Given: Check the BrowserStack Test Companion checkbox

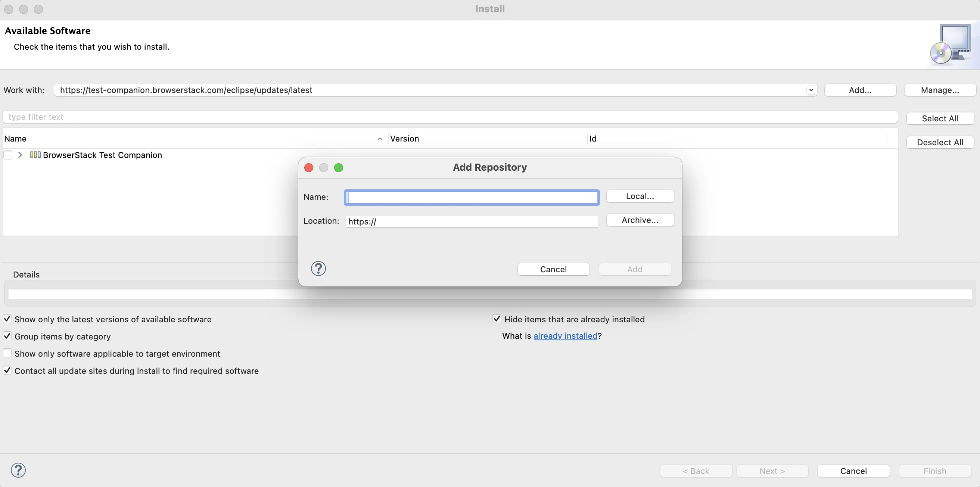Looking at the screenshot, I should click(7, 155).
